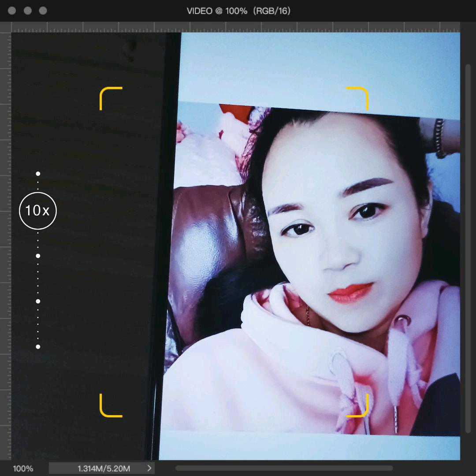Click the yellow minimize traffic light button
Screen dimensions: 476x476
[27, 11]
